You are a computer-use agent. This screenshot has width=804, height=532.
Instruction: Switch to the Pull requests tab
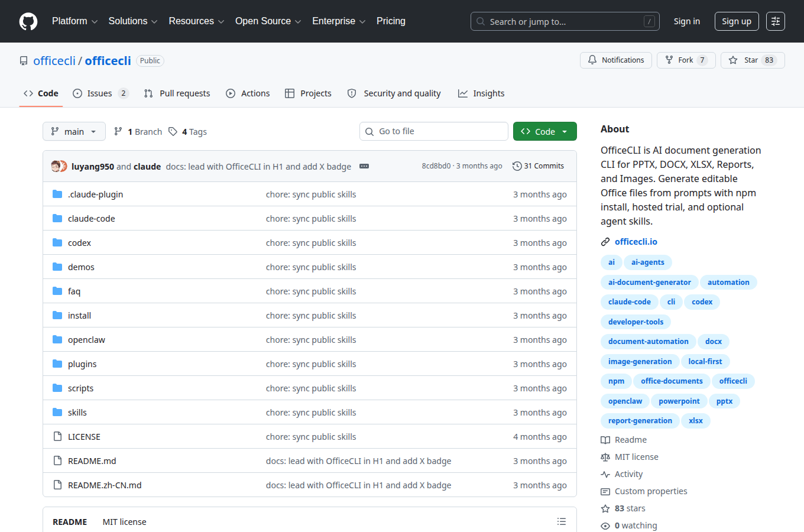click(x=177, y=93)
